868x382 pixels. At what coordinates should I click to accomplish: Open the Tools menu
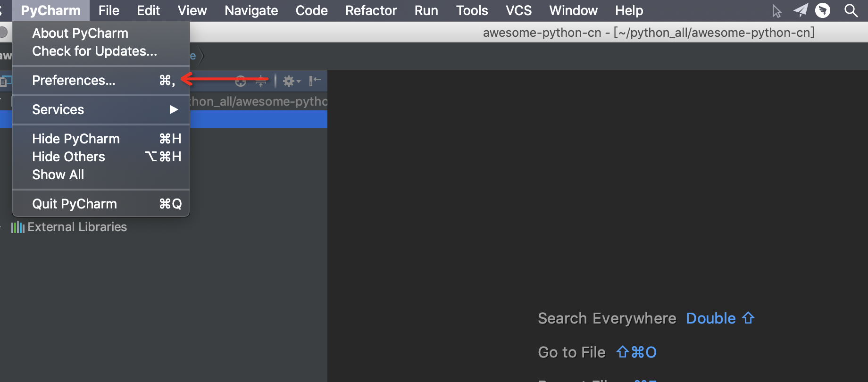point(472,10)
